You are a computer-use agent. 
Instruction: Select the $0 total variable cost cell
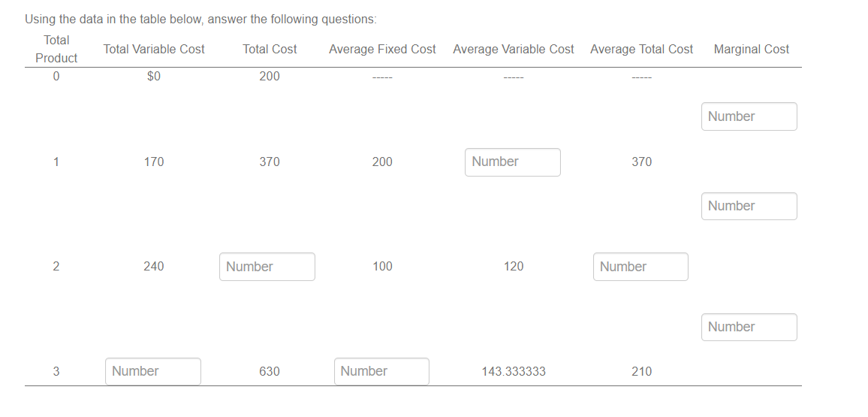click(154, 77)
